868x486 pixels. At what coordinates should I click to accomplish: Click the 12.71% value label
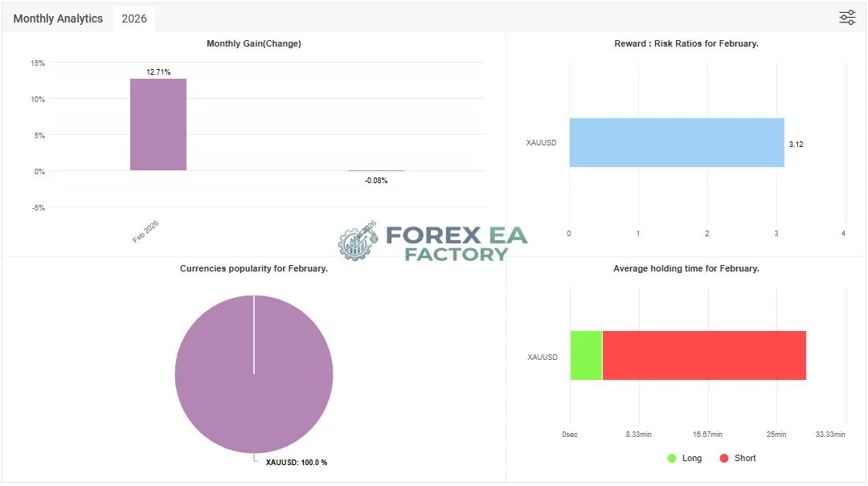(158, 72)
